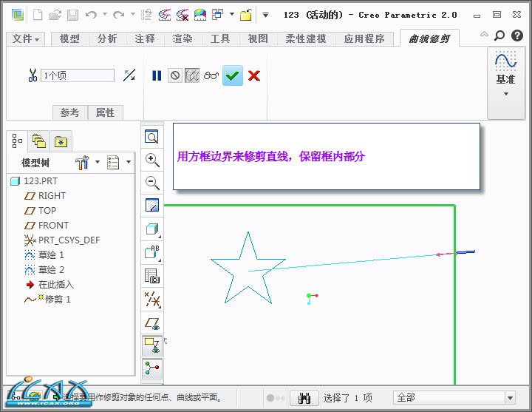Viewport: 532px width, 412px height.
Task: Click the Zoom Out icon
Action: coord(152,183)
